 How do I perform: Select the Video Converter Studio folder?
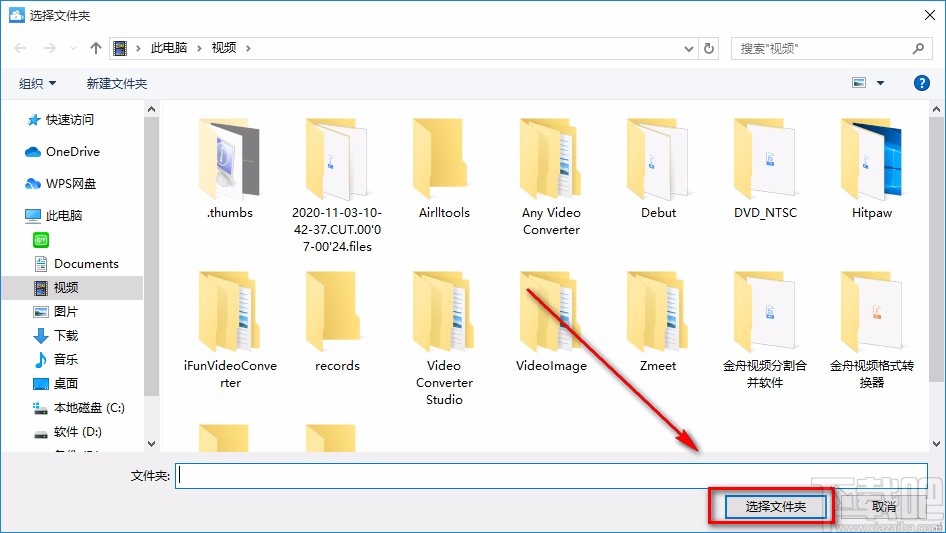(444, 339)
